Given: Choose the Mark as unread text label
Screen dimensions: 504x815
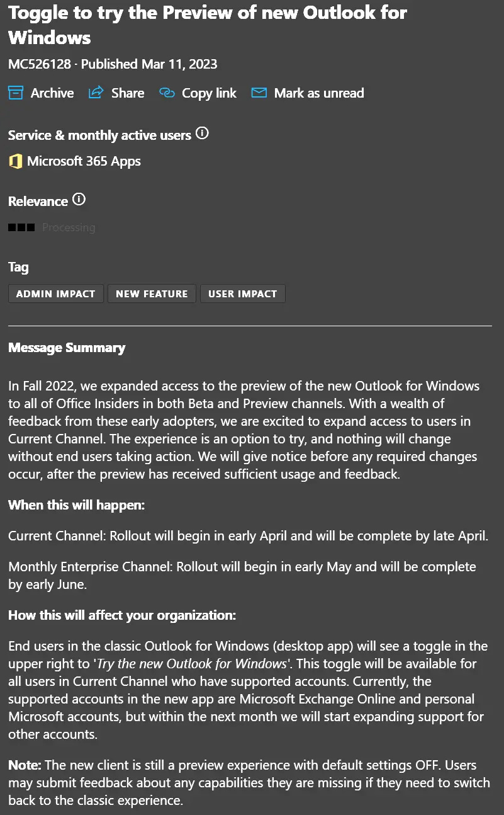Looking at the screenshot, I should click(x=318, y=93).
